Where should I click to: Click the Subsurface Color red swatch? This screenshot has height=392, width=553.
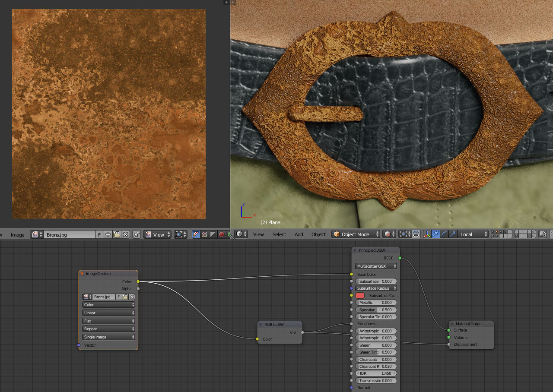point(360,295)
